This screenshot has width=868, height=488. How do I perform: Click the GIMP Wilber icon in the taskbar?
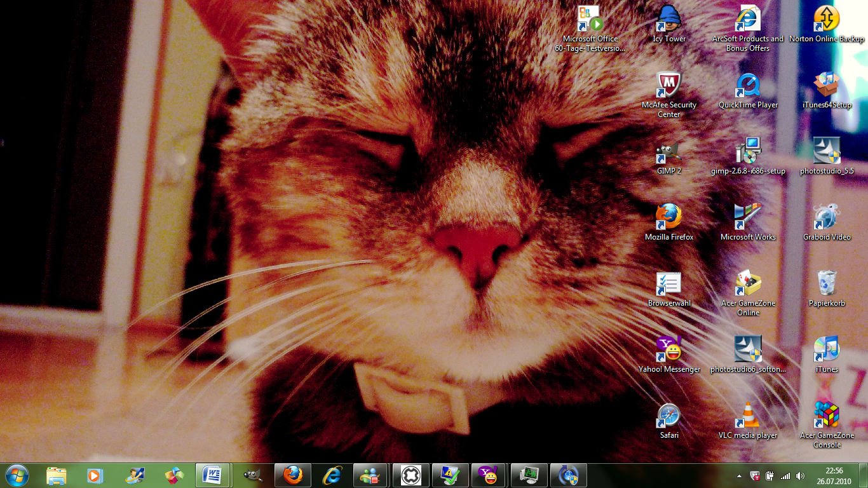pos(252,475)
